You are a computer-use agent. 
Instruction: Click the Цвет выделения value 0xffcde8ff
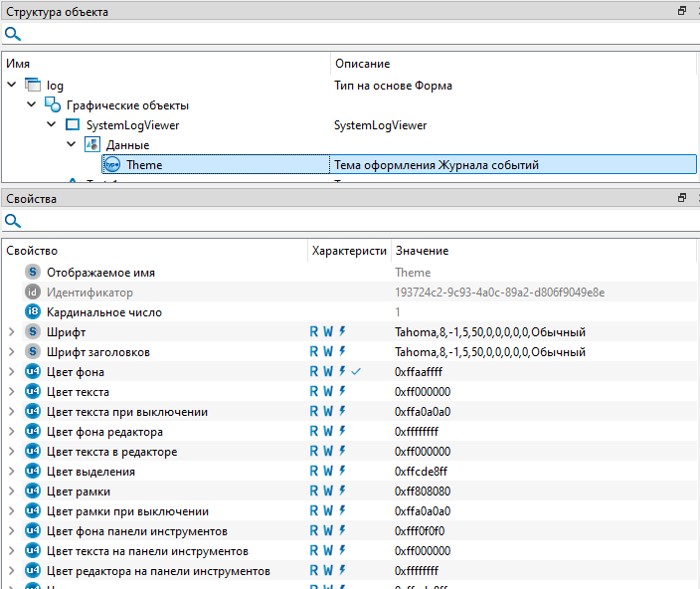click(x=422, y=472)
